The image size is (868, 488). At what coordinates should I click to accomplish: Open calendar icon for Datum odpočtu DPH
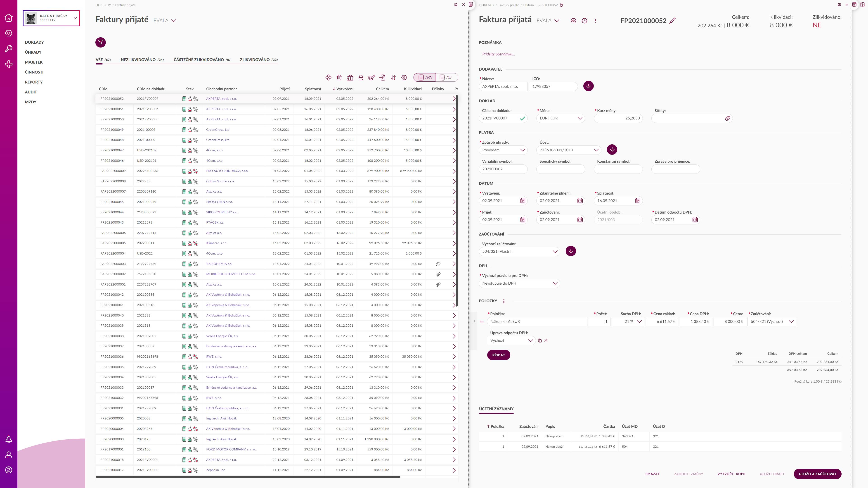[695, 219]
